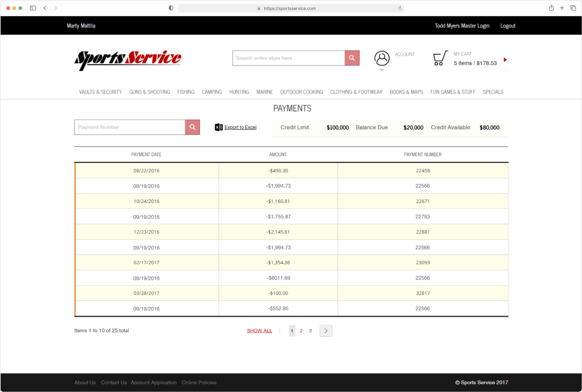
Task: Go to payments page 3
Action: point(310,331)
